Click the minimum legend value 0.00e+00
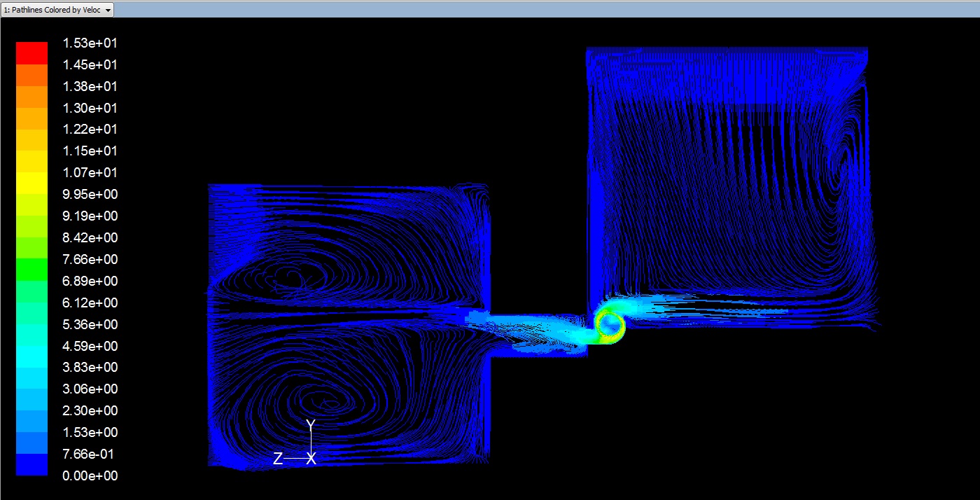 pyautogui.click(x=90, y=476)
